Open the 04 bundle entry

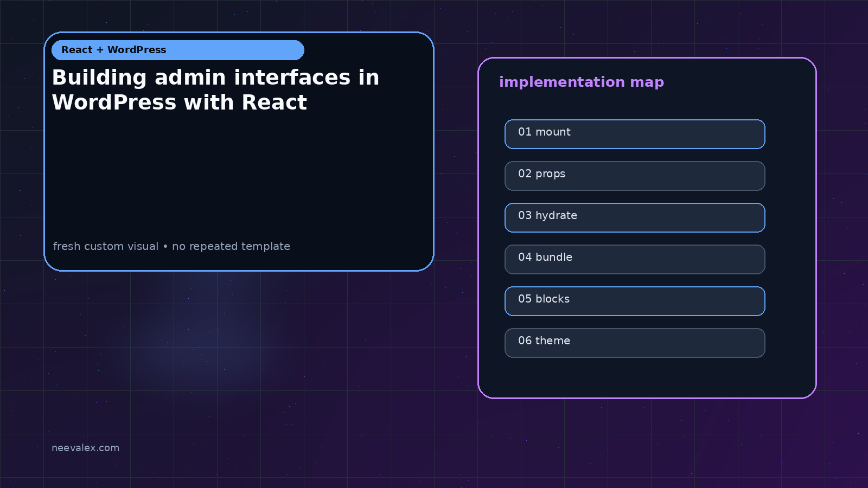click(x=635, y=259)
